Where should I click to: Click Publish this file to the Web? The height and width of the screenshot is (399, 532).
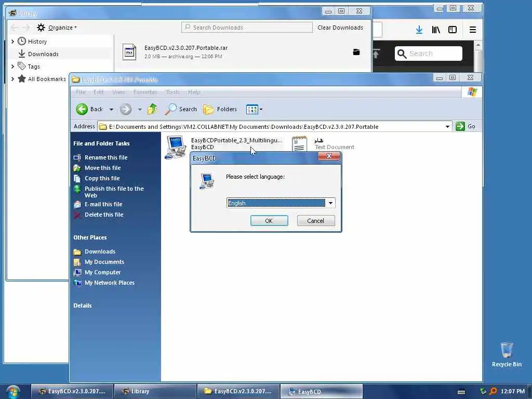click(114, 192)
